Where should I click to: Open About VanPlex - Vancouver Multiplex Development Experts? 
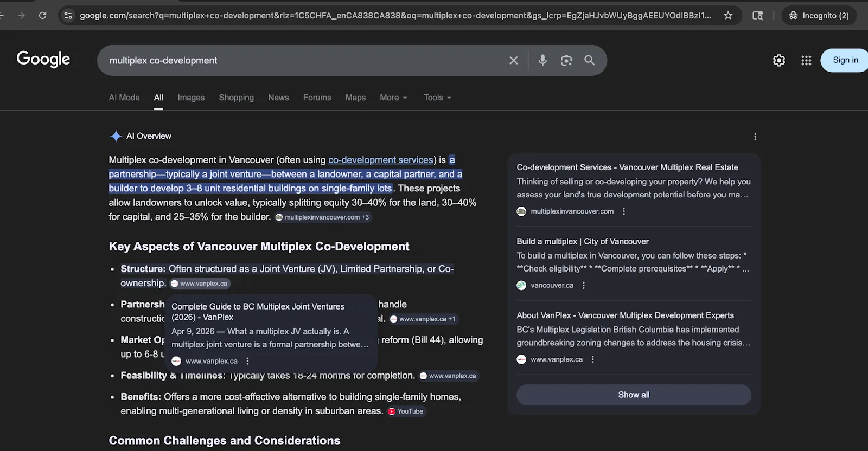(625, 315)
